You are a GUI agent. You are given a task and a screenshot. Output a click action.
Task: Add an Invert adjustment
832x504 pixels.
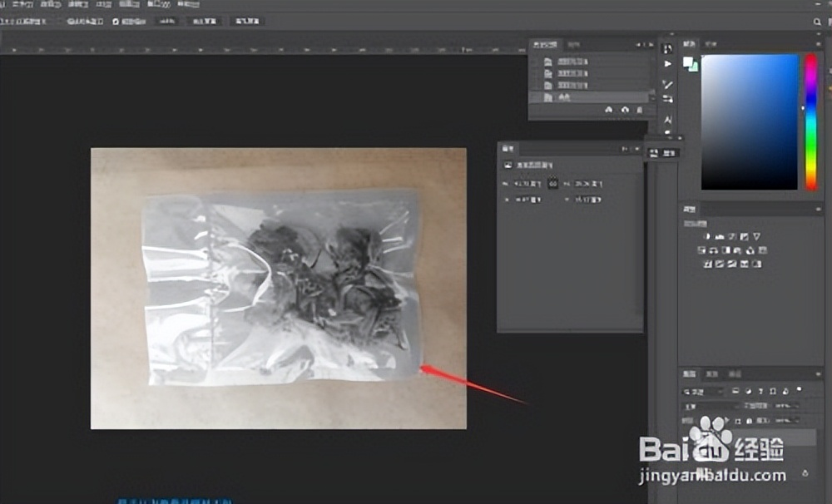pos(707,264)
